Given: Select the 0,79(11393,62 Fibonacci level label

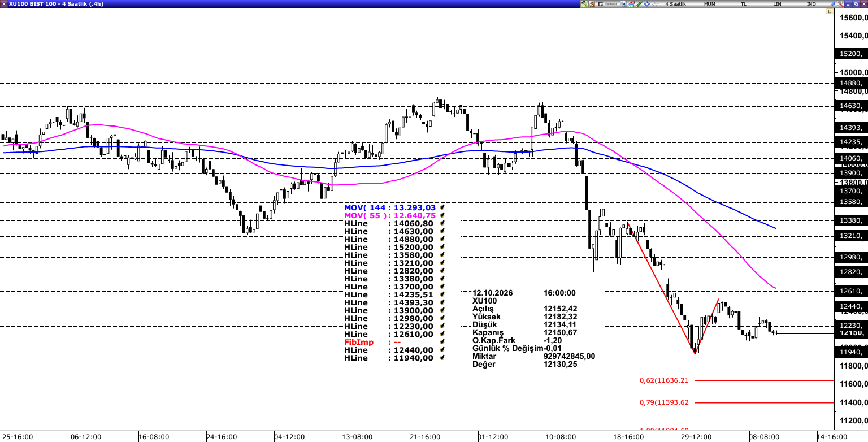Looking at the screenshot, I should click(664, 402).
